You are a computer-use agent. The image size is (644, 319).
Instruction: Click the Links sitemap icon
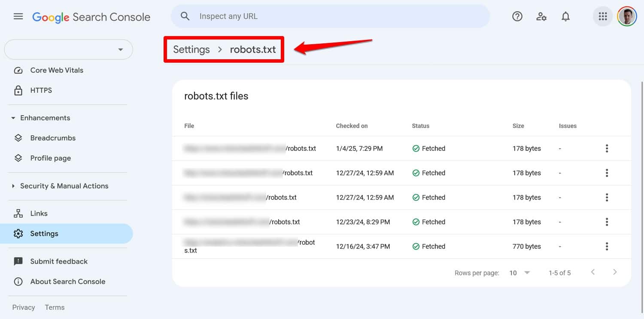point(18,213)
